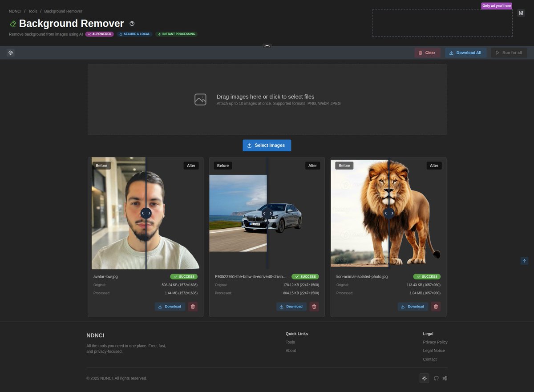Delete the BMW image card
534x392 pixels.
pos(314,307)
